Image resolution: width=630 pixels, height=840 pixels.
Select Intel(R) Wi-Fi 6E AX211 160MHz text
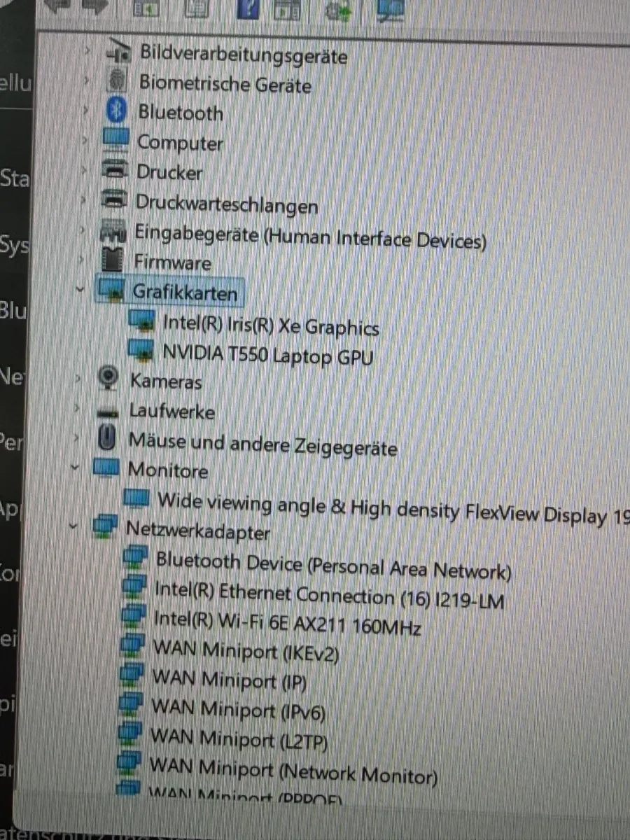[x=287, y=622]
